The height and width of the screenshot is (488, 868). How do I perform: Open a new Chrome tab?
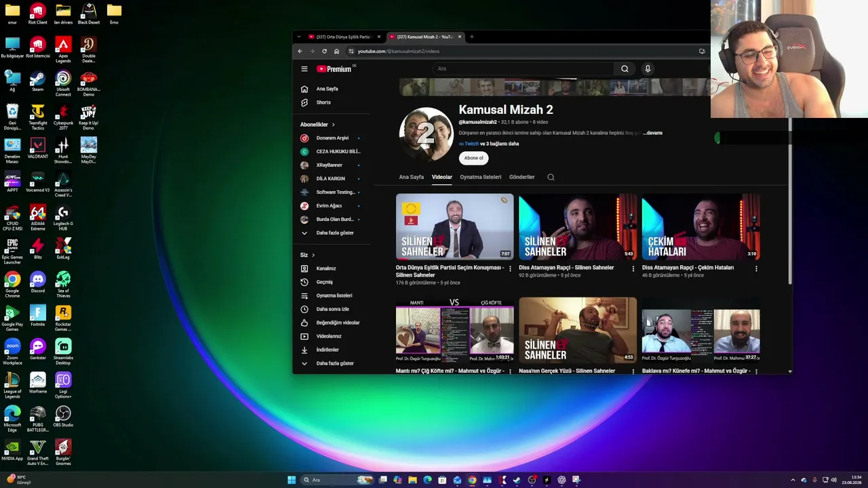(x=472, y=37)
